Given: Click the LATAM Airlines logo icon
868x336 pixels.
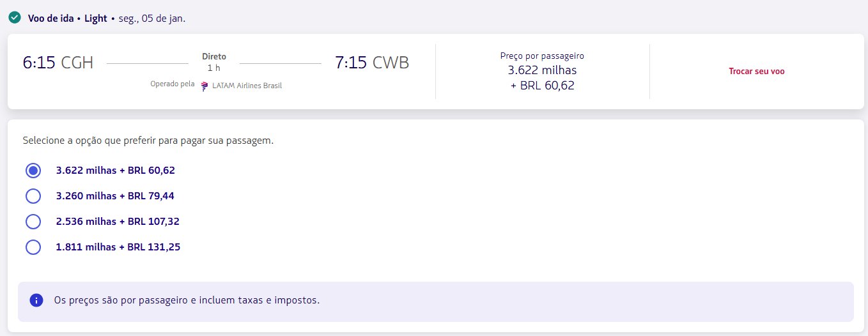Looking at the screenshot, I should (205, 86).
